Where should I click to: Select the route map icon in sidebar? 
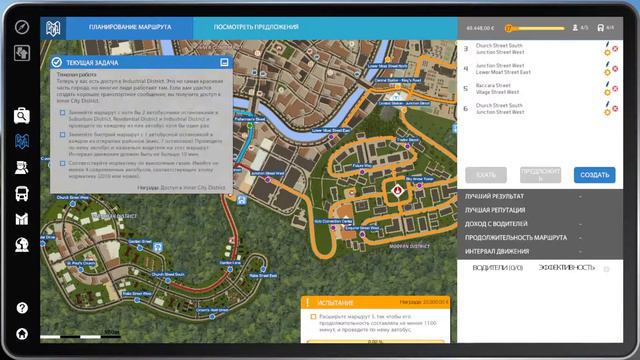click(22, 141)
